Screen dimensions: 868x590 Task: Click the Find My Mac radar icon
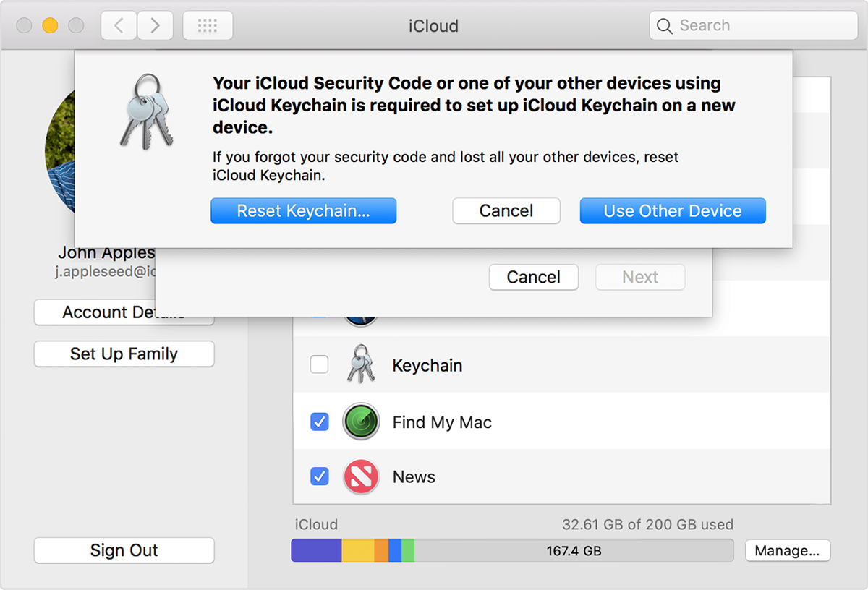click(360, 422)
